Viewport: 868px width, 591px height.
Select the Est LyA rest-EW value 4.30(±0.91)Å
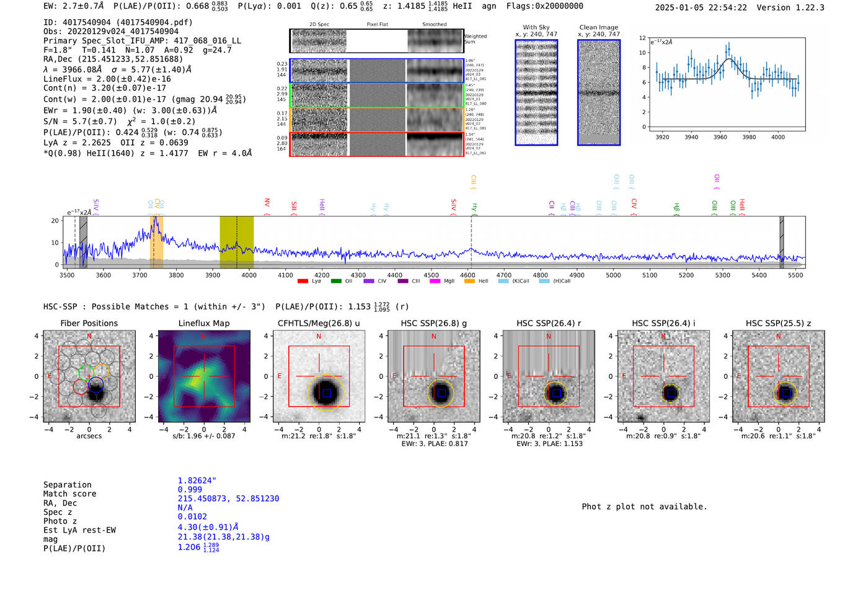pyautogui.click(x=208, y=527)
